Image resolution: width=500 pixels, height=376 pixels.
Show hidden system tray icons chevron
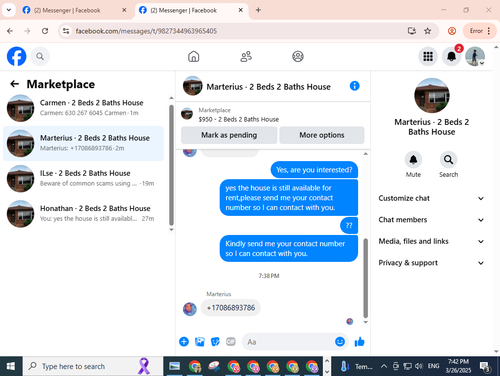(384, 366)
